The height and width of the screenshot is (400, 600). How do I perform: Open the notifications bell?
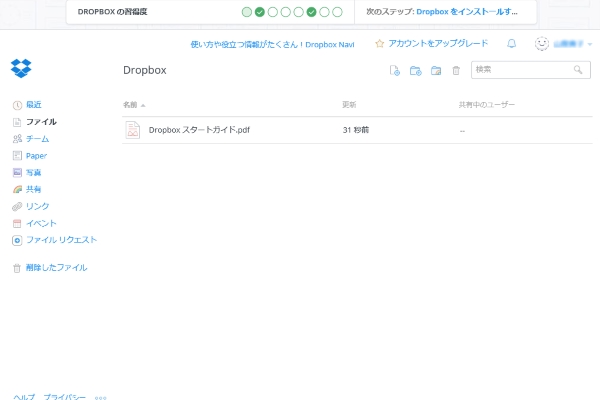coord(512,44)
